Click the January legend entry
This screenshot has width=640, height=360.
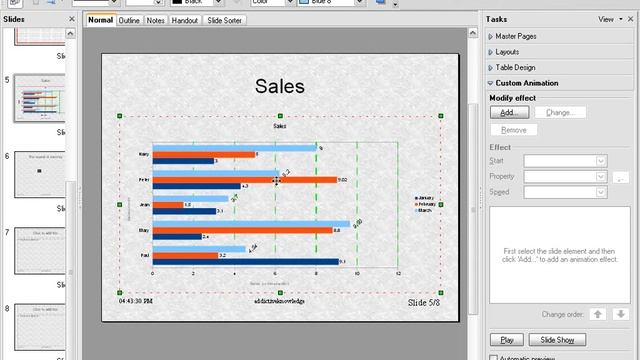click(x=424, y=198)
